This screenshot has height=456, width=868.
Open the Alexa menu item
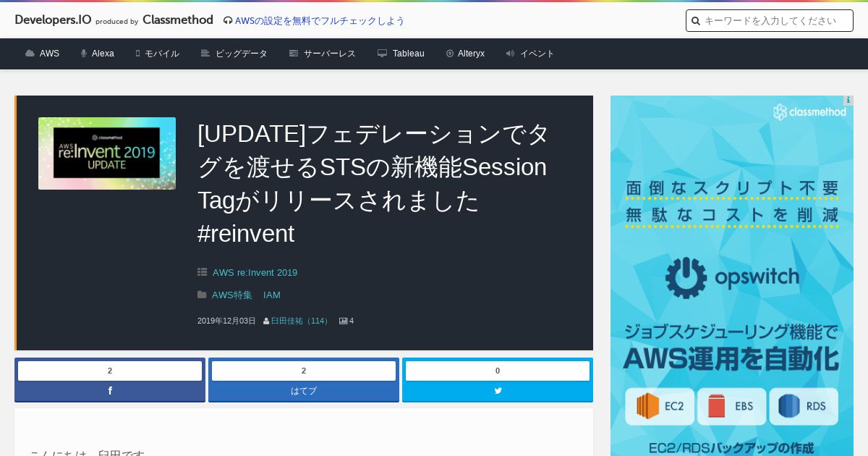103,54
